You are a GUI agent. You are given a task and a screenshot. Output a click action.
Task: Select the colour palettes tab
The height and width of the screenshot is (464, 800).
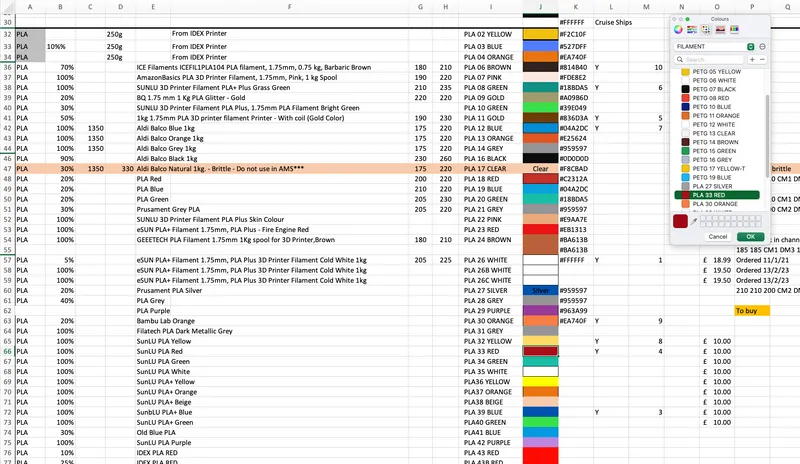pos(706,30)
